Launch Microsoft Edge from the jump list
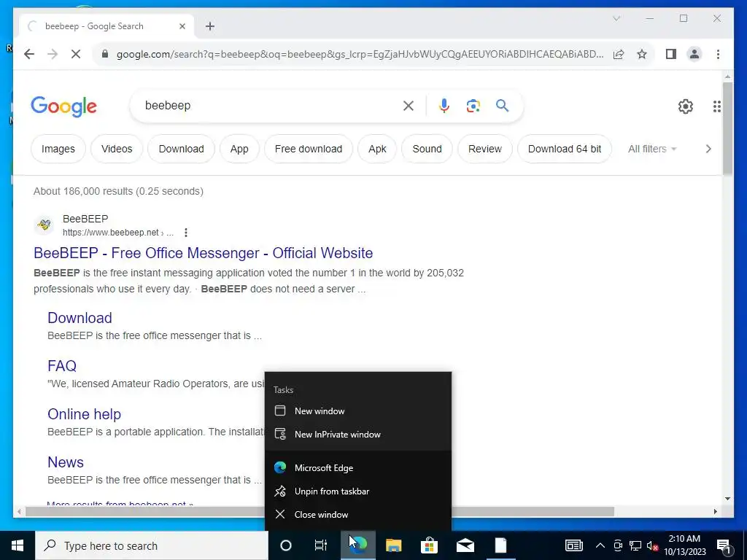 [x=357, y=467]
